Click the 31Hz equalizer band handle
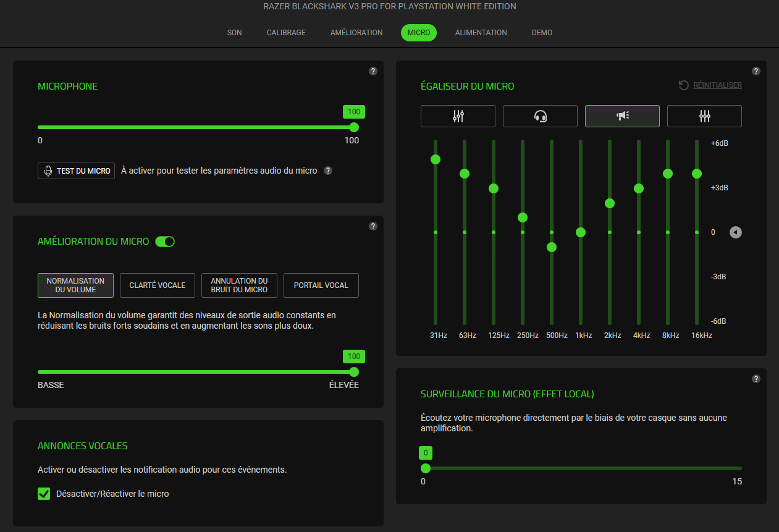The width and height of the screenshot is (779, 532). coord(436,159)
